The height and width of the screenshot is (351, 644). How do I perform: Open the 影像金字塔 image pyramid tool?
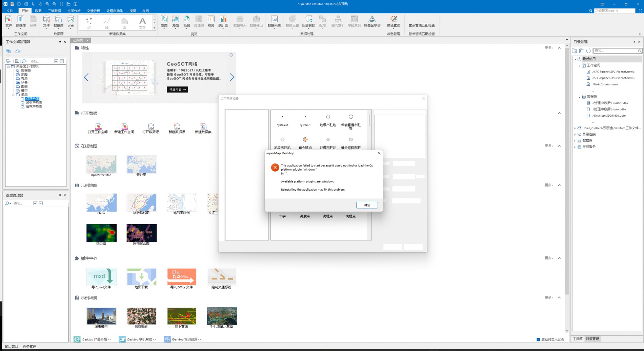[372, 21]
